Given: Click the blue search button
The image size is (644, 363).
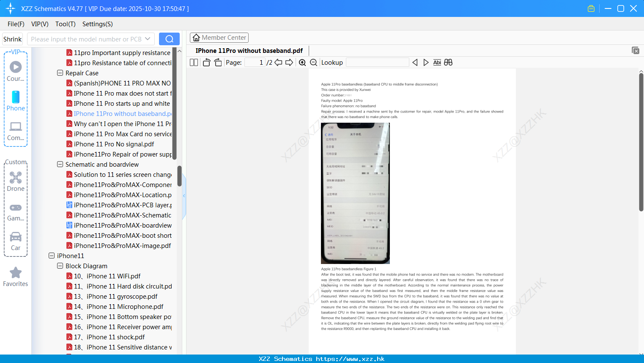Looking at the screenshot, I should click(x=169, y=39).
